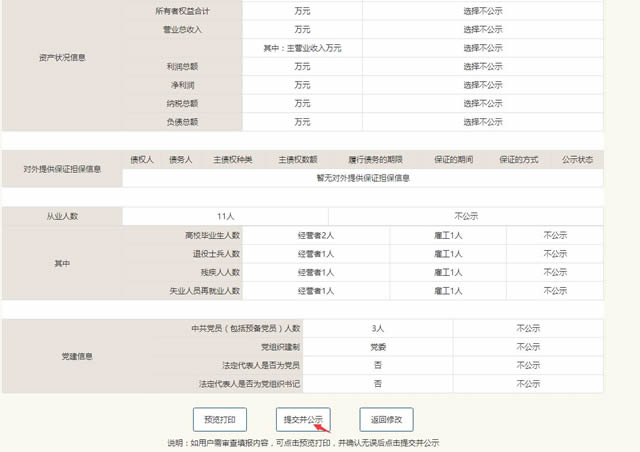Click 否 in 法定代表人是否为党组织书记 row
The height and width of the screenshot is (452, 640).
click(x=378, y=384)
